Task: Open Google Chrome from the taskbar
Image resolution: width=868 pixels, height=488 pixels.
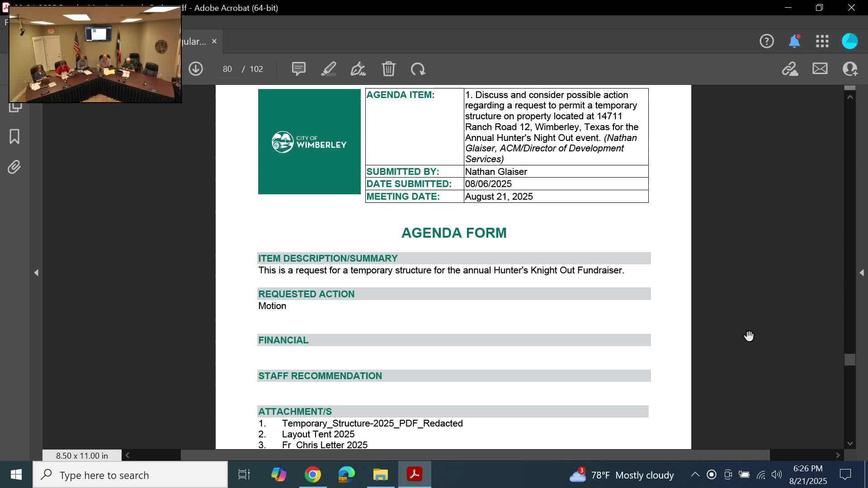Action: (x=312, y=474)
